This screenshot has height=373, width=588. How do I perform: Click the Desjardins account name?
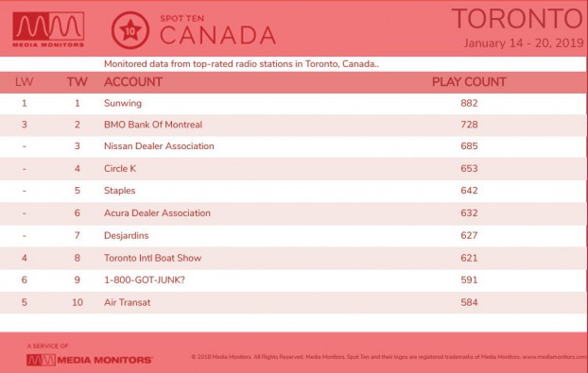[x=127, y=235]
